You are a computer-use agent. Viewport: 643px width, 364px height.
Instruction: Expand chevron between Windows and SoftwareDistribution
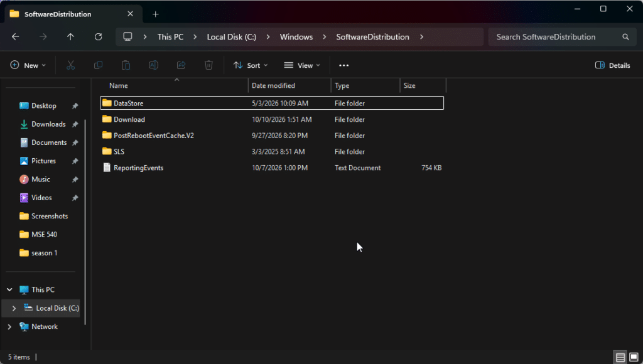click(325, 37)
